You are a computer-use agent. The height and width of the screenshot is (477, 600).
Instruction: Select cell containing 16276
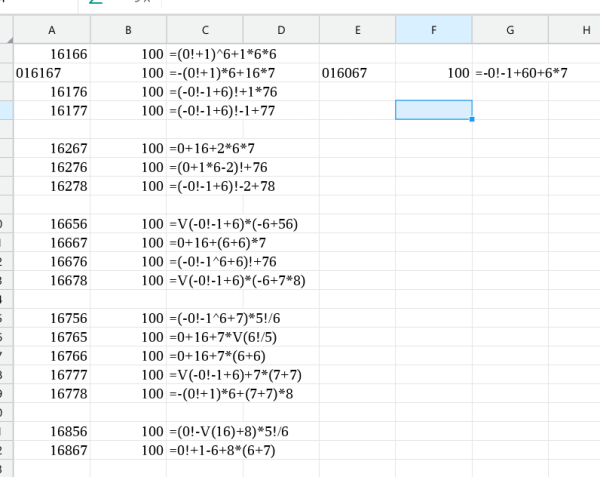[x=52, y=167]
